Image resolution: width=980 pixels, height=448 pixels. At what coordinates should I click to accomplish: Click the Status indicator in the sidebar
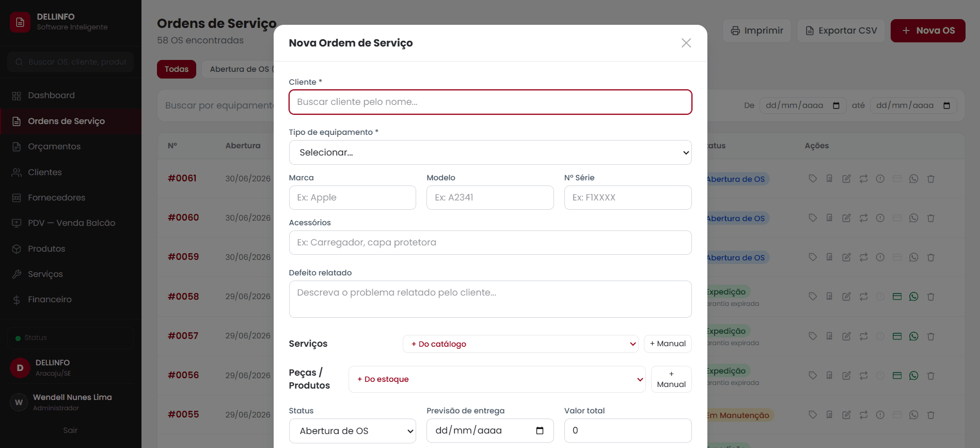(71, 338)
